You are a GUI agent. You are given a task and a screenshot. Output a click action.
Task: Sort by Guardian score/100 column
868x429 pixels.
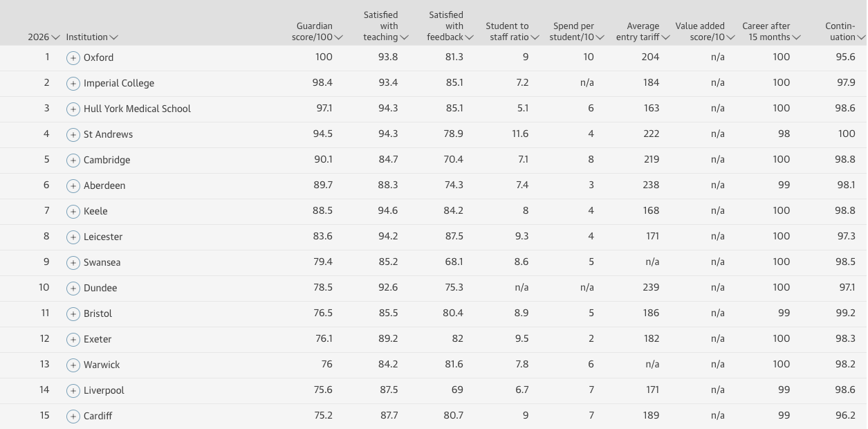[317, 32]
